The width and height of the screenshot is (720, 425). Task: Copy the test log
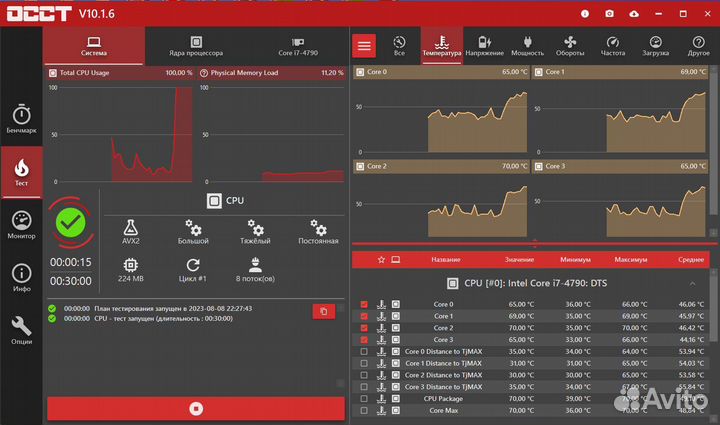[324, 311]
